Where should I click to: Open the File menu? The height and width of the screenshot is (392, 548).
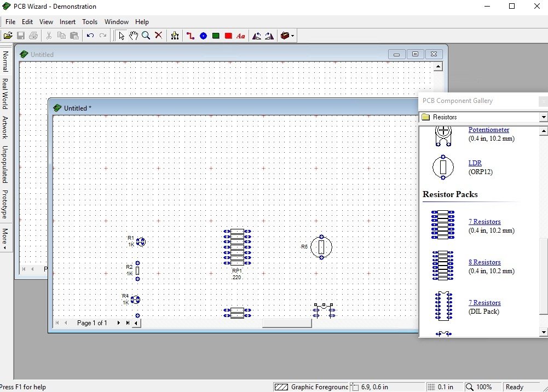point(10,22)
